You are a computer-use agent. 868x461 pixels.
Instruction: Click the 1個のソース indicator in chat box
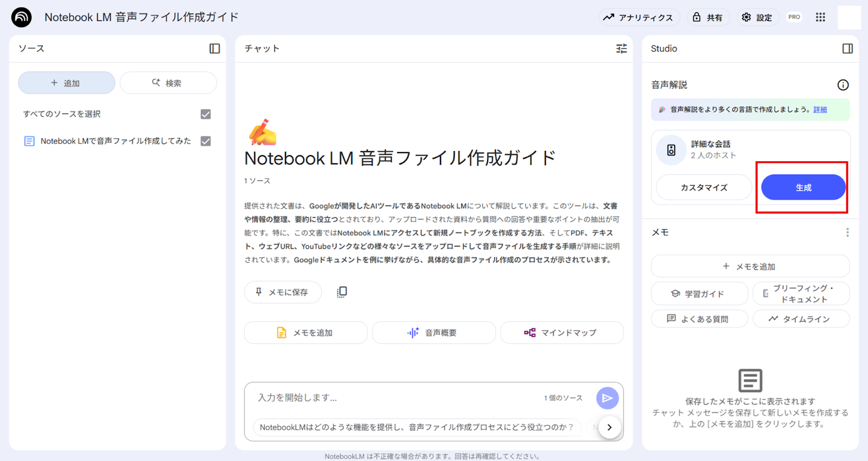(x=563, y=398)
